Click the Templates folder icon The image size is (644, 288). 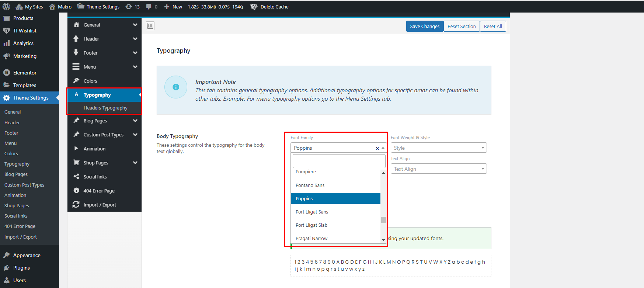click(x=7, y=85)
